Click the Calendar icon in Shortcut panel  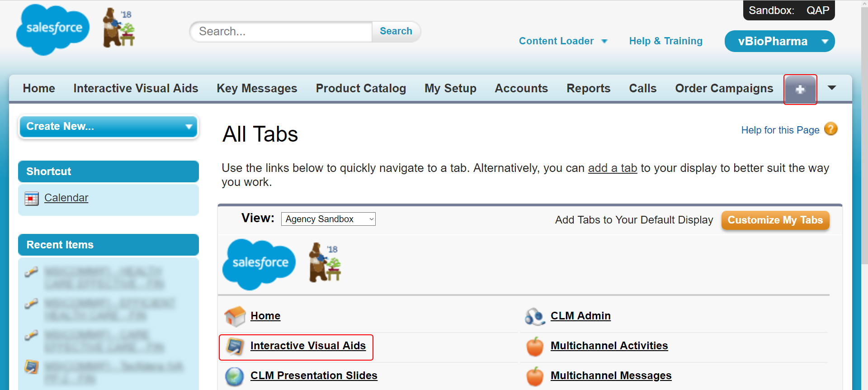(x=32, y=199)
